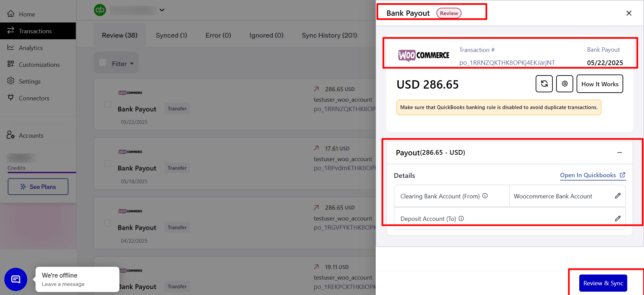Click the Settings gear icon in sidebar
Image resolution: width=644 pixels, height=295 pixels.
[11, 81]
